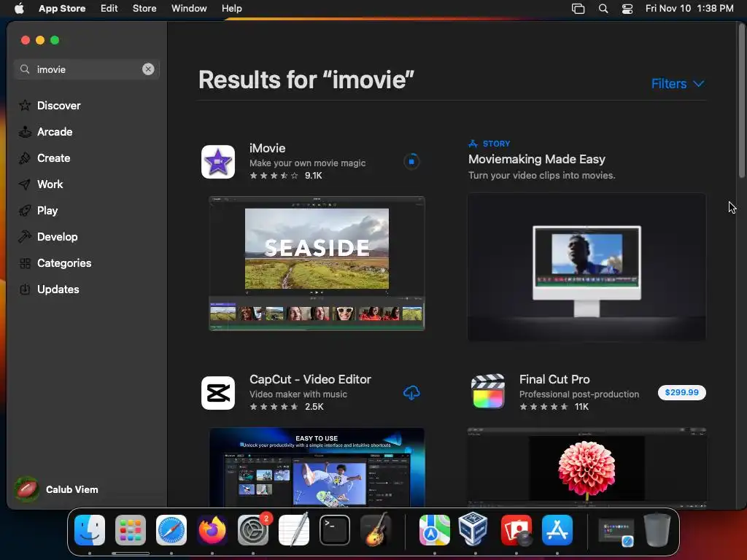The width and height of the screenshot is (747, 560).
Task: Open the iMovie Seaside screenshot preview
Action: pyautogui.click(x=317, y=263)
